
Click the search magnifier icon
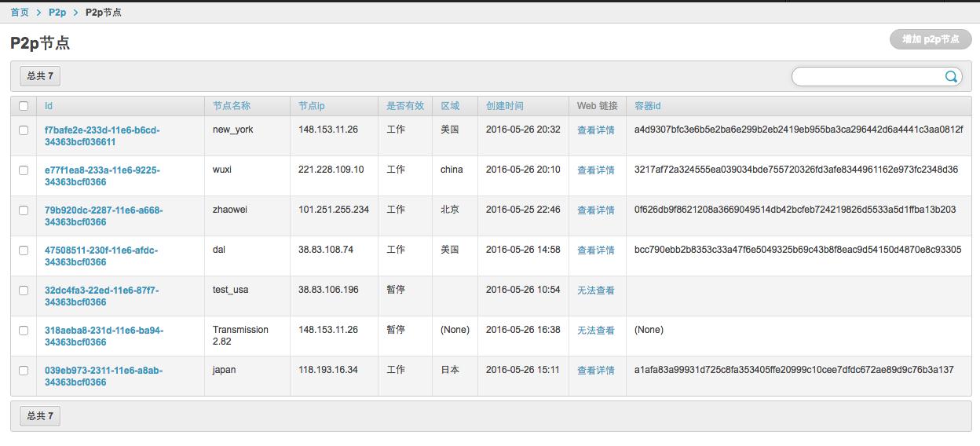(951, 76)
